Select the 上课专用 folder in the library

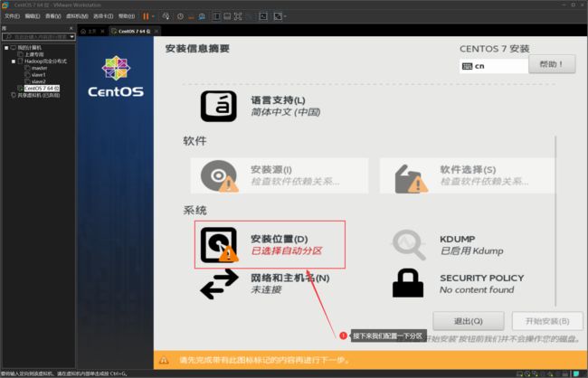pyautogui.click(x=34, y=54)
